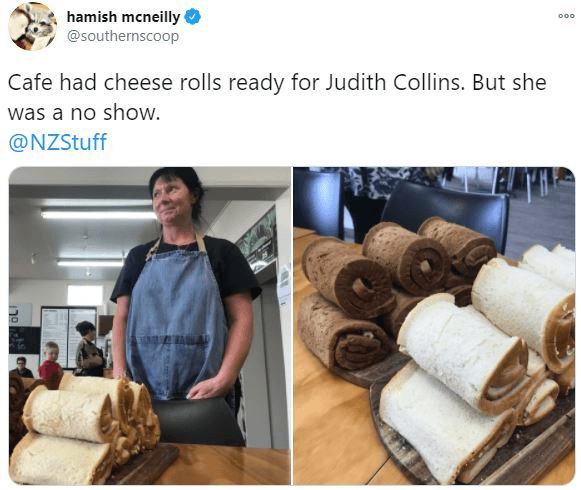Open the @NZStuff mention

click(57, 142)
